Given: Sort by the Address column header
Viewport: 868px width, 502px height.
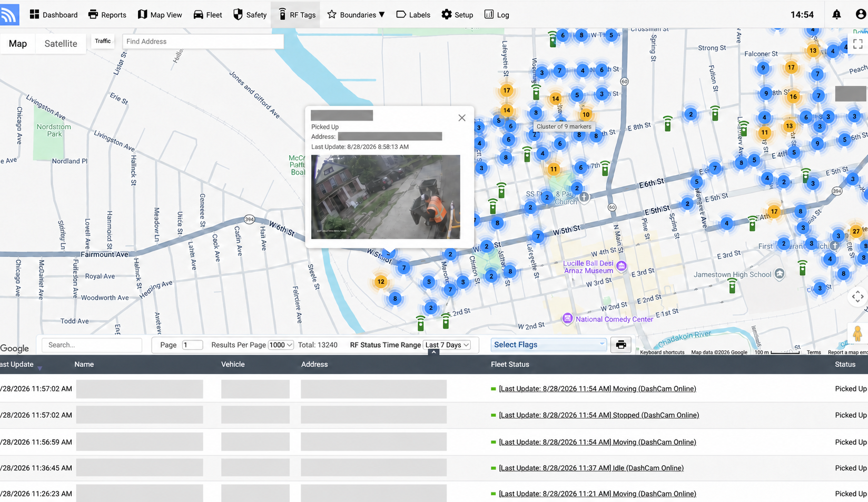Looking at the screenshot, I should coord(314,364).
